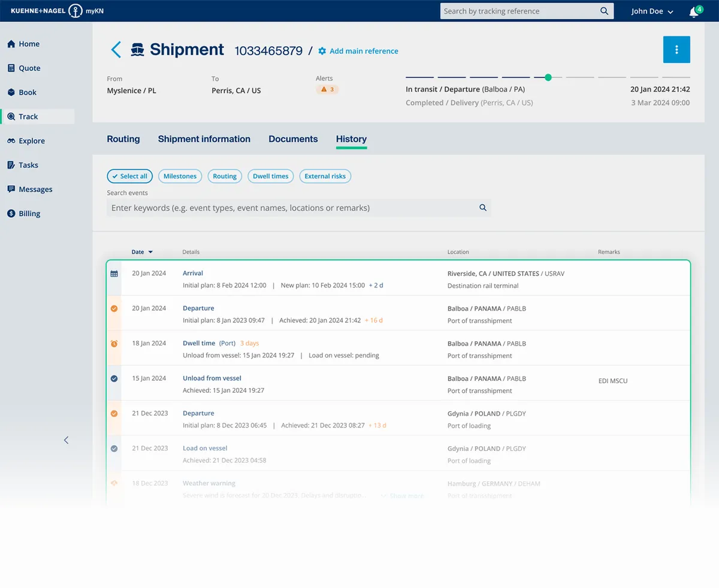This screenshot has width=719, height=588.
Task: Collapse the left sidebar with the chevron
Action: coord(66,440)
